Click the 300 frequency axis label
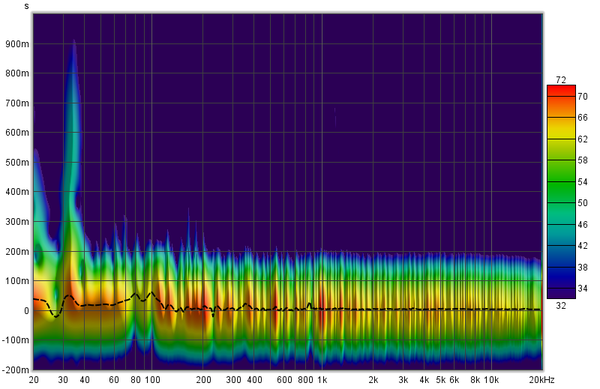This screenshot has height=389, width=600. pos(233,380)
